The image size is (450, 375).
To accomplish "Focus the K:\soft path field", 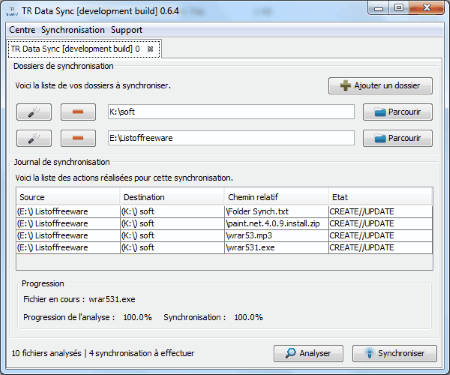I will coord(231,112).
